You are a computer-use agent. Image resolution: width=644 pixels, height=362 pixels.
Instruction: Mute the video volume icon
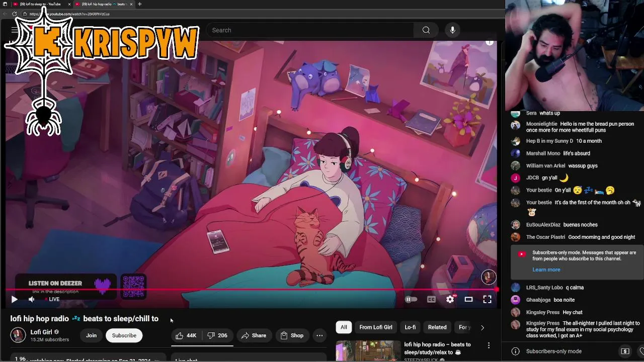click(31, 299)
